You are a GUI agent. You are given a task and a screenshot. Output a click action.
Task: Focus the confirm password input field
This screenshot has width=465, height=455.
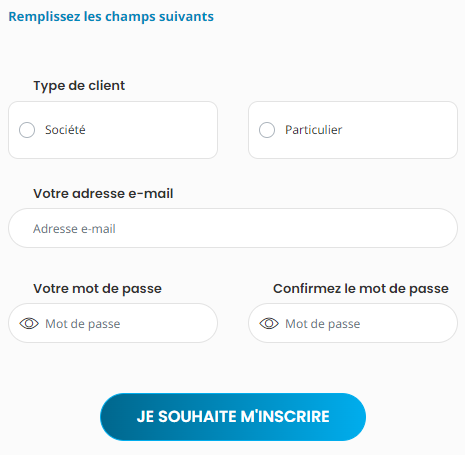point(353,323)
